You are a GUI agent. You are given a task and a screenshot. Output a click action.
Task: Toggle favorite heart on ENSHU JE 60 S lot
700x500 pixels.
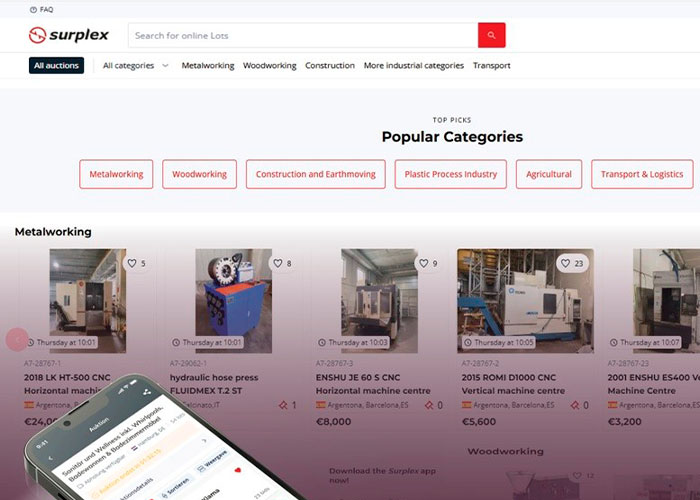tap(423, 263)
